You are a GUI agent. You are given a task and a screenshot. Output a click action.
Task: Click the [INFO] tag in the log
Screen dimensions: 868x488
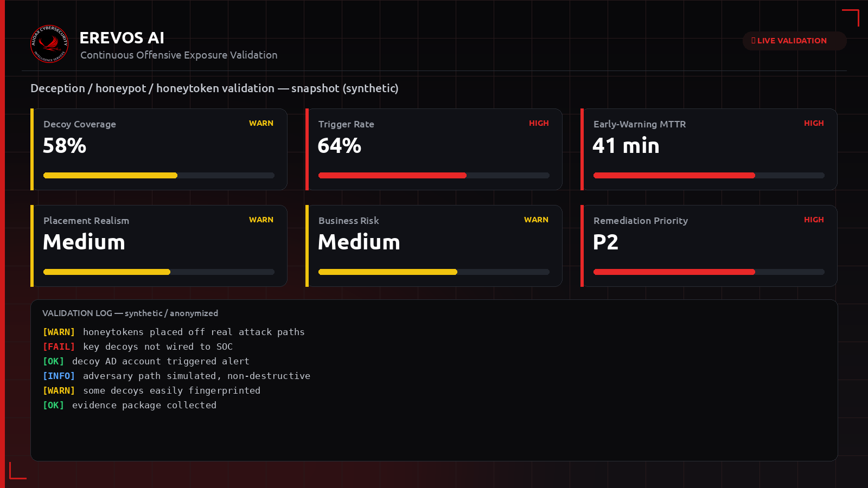[x=59, y=376]
